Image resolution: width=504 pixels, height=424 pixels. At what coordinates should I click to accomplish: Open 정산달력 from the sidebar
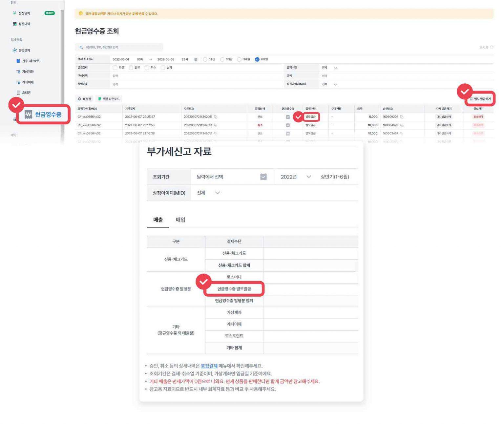coord(24,13)
